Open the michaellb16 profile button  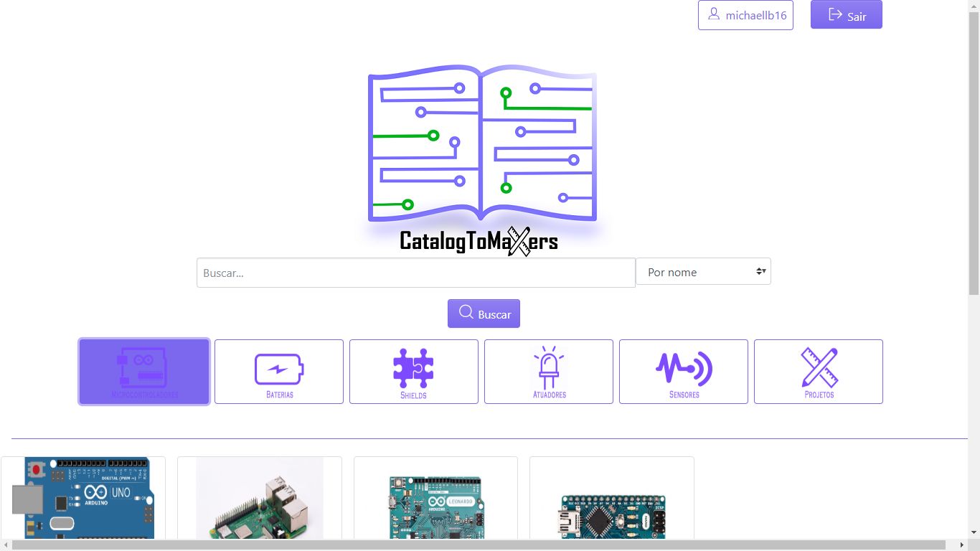(x=746, y=15)
